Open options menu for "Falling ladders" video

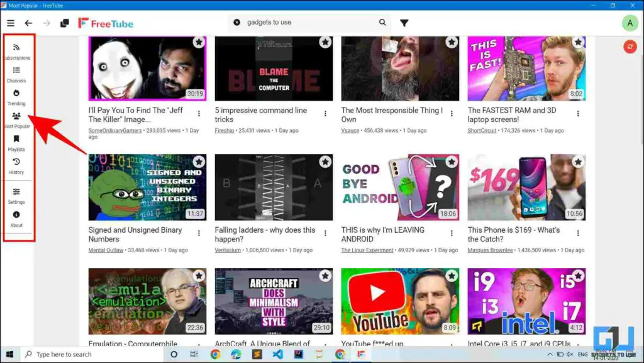325,233
